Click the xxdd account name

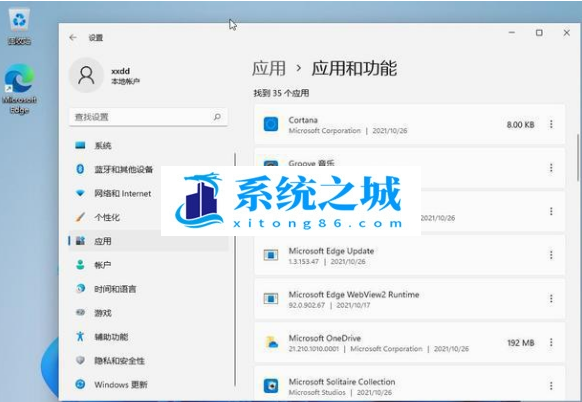[x=120, y=71]
